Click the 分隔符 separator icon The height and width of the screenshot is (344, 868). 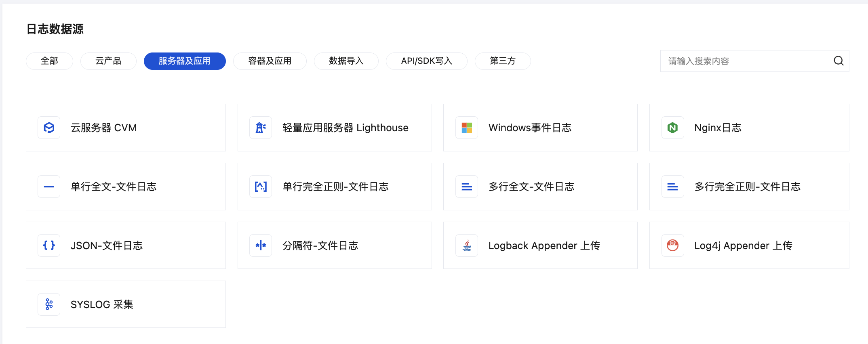pyautogui.click(x=261, y=245)
